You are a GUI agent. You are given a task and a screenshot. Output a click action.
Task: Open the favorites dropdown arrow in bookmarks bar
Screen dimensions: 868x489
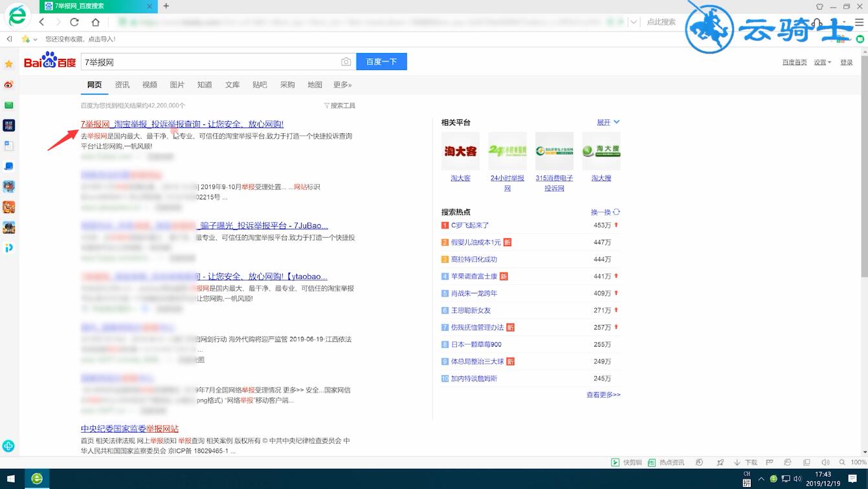click(x=35, y=40)
